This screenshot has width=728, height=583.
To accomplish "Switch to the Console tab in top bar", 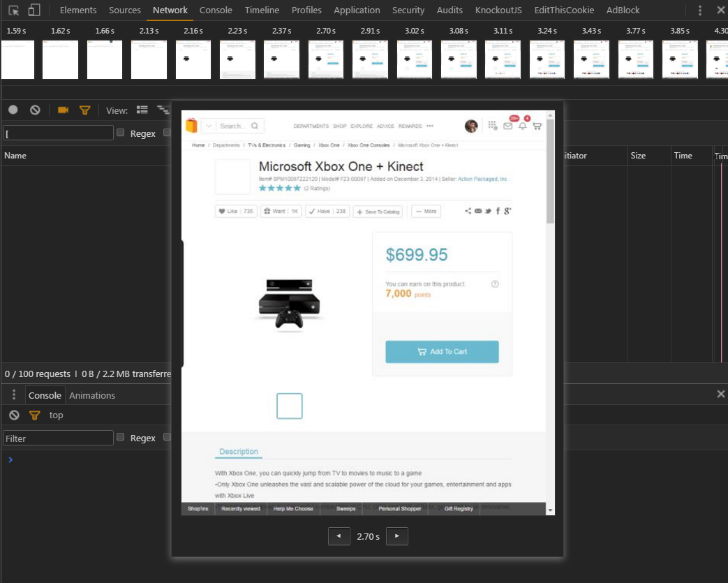I will 216,10.
